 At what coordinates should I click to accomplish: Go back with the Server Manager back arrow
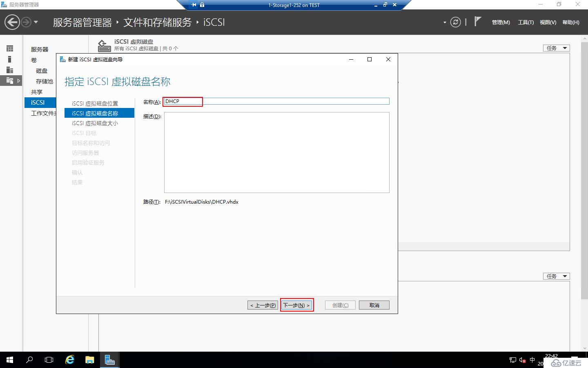tap(12, 22)
